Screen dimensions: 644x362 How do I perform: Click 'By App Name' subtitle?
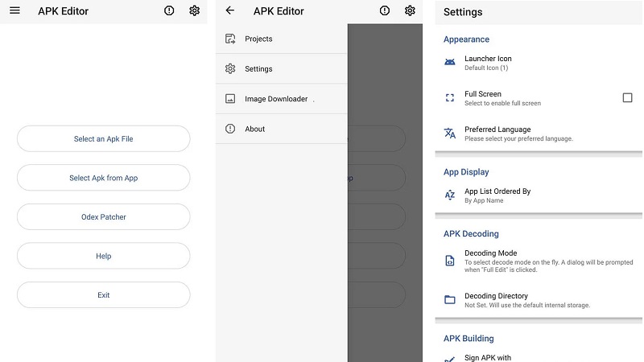click(x=484, y=200)
